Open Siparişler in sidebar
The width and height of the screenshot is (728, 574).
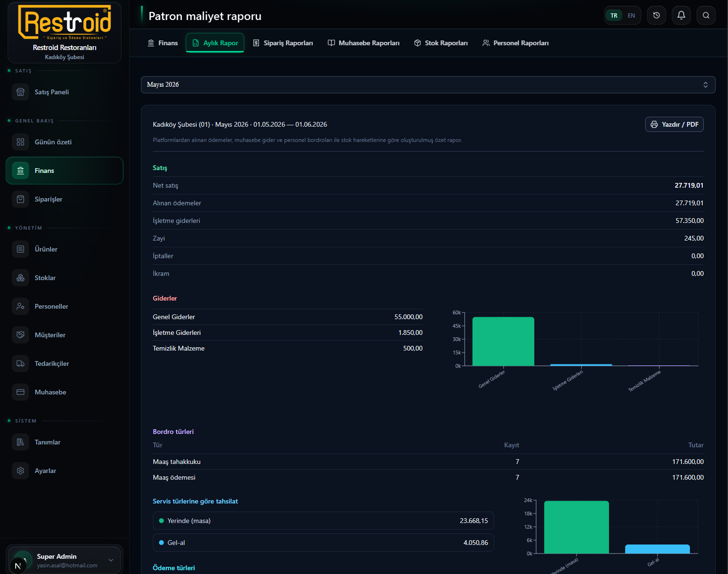[64, 199]
